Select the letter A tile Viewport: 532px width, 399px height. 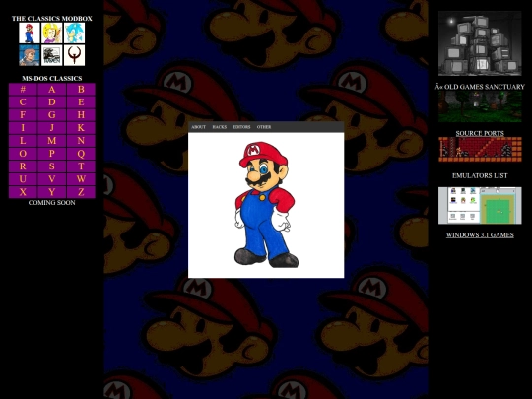click(52, 90)
